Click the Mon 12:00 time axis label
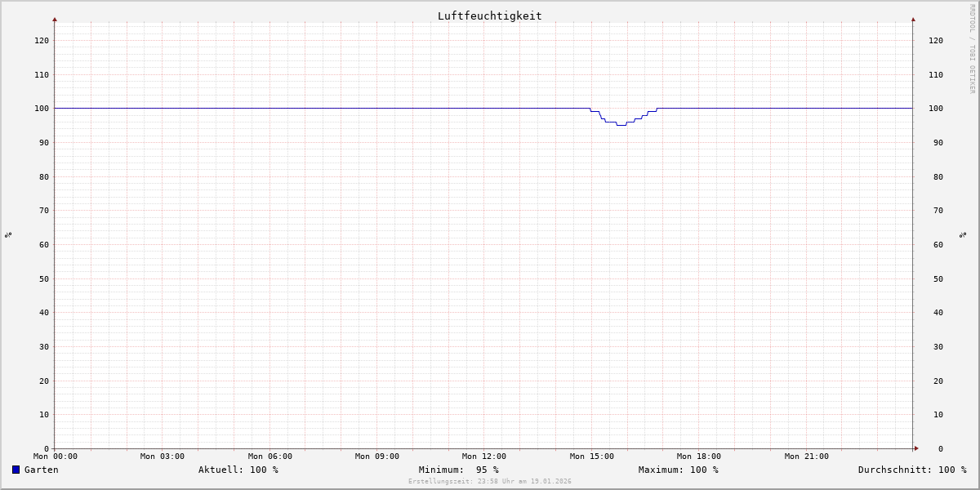 pyautogui.click(x=484, y=457)
